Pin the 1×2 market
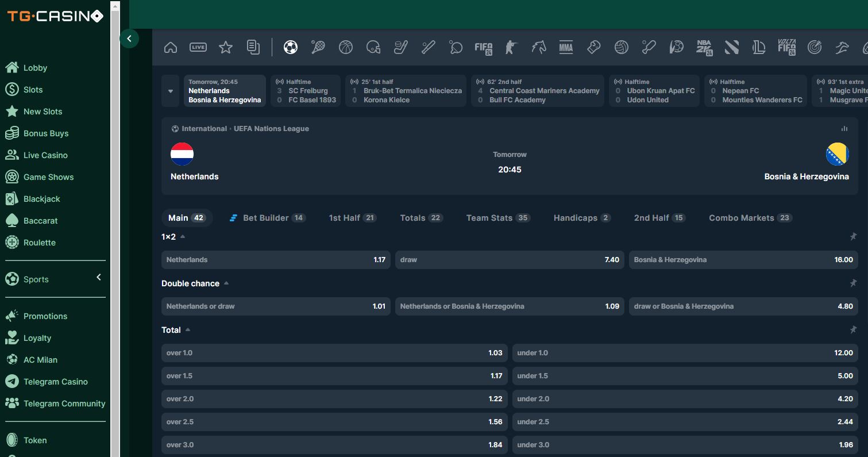Image resolution: width=868 pixels, height=457 pixels. tap(853, 236)
